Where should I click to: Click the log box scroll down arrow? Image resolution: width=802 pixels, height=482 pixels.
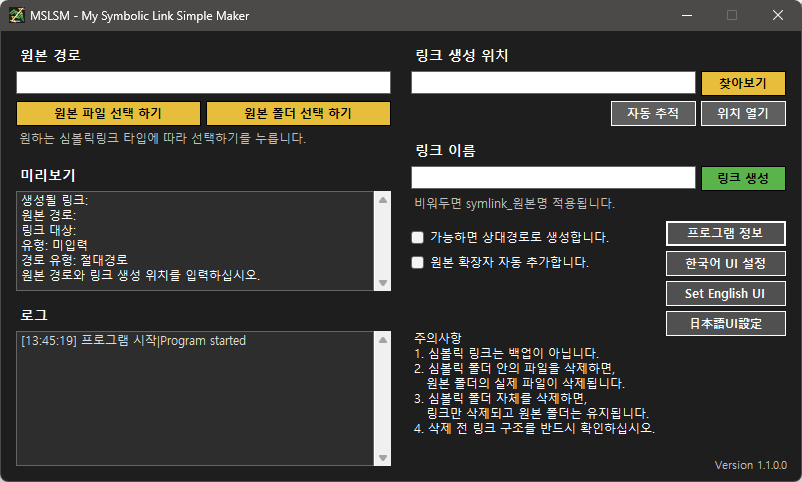pos(383,458)
